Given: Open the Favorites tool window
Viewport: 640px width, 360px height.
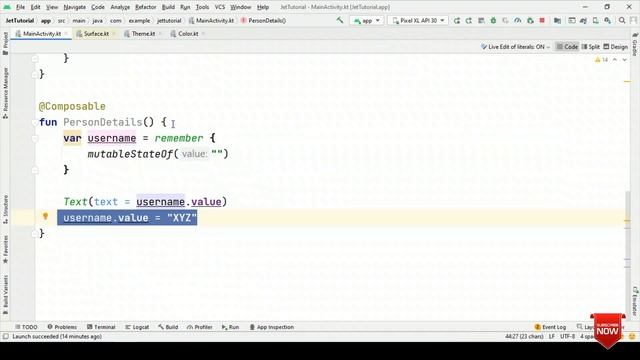Looking at the screenshot, I should point(5,249).
